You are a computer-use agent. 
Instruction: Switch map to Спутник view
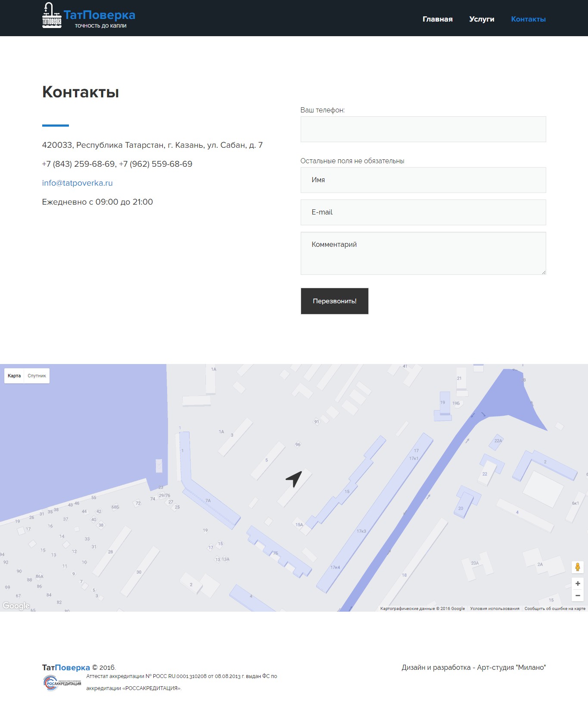[x=37, y=376]
